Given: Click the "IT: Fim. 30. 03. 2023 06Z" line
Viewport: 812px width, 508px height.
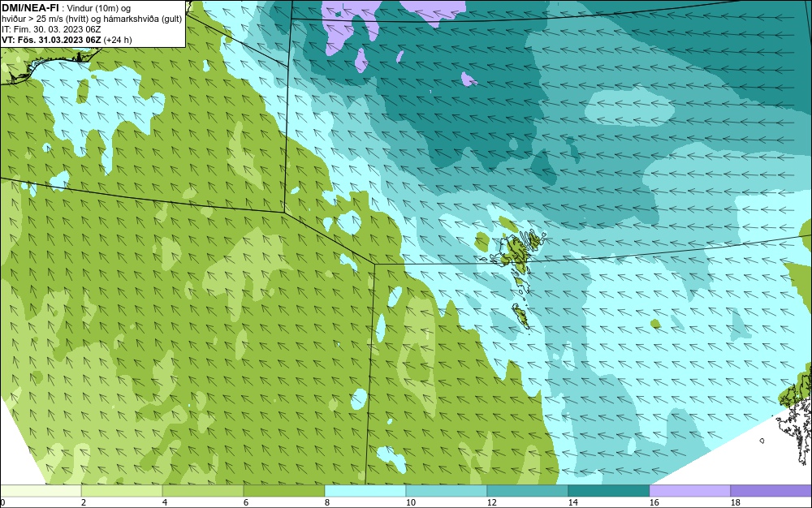Looking at the screenshot, I should click(x=51, y=29).
